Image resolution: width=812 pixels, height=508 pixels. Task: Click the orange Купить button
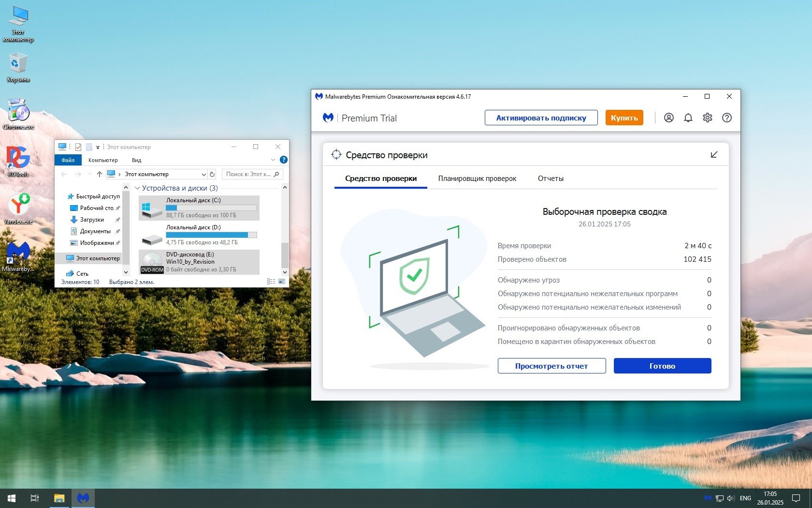[x=624, y=118]
